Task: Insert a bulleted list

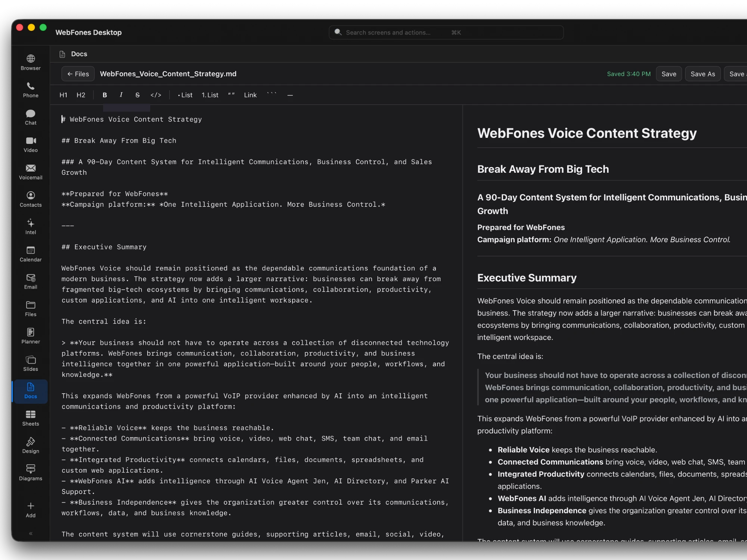Action: 185,95
